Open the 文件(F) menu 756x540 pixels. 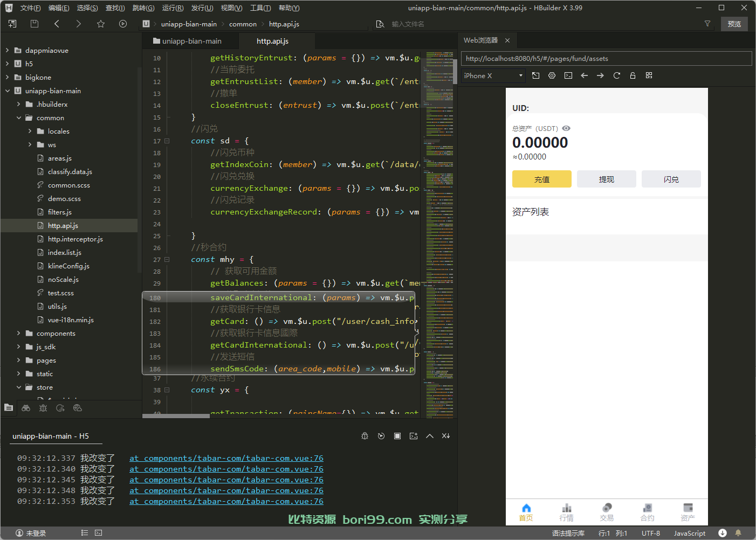click(x=30, y=8)
